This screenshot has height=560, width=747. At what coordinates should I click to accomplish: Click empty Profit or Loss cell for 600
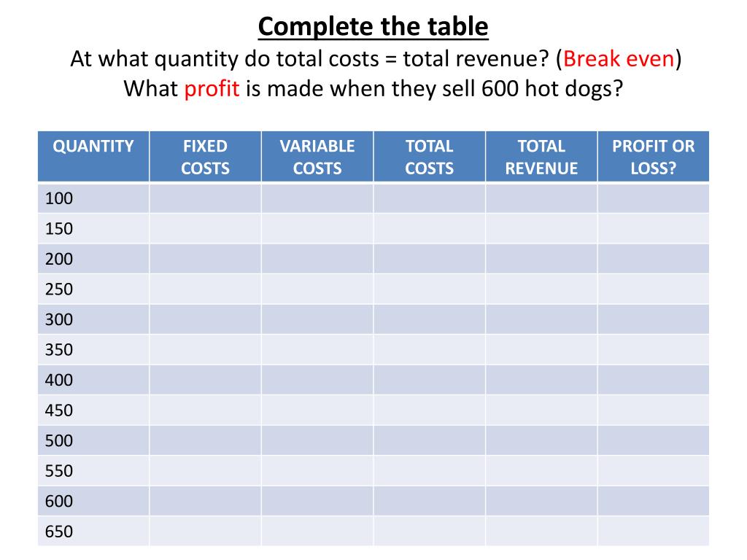[653, 501]
